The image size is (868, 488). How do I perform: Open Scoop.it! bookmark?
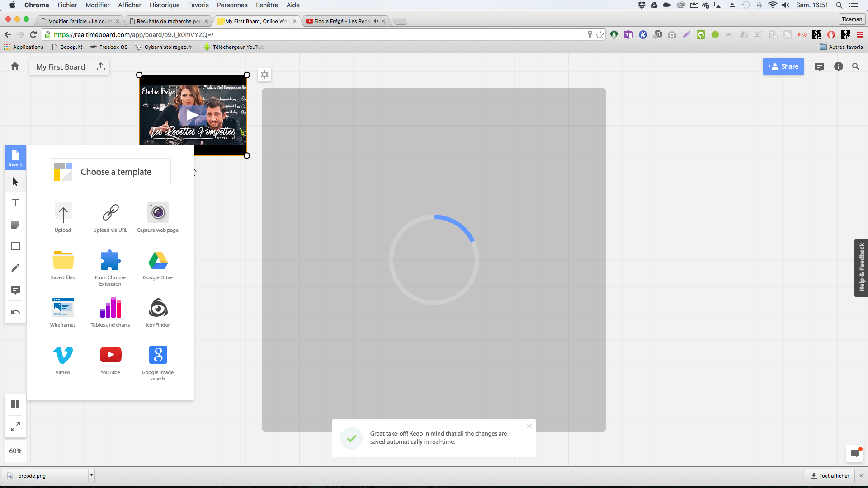click(x=67, y=47)
